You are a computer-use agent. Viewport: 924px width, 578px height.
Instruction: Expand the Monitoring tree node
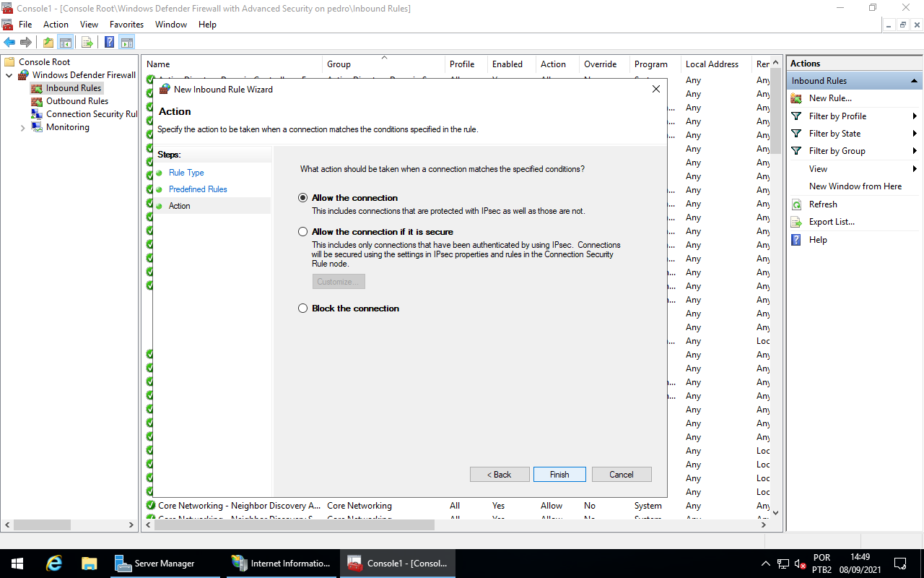click(x=22, y=128)
